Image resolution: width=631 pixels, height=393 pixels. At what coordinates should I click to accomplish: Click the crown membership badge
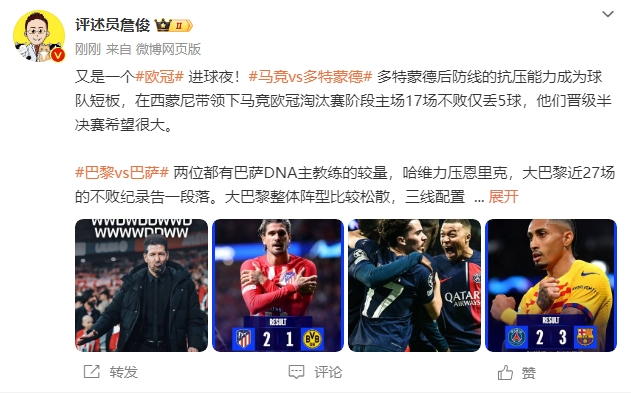click(x=174, y=25)
